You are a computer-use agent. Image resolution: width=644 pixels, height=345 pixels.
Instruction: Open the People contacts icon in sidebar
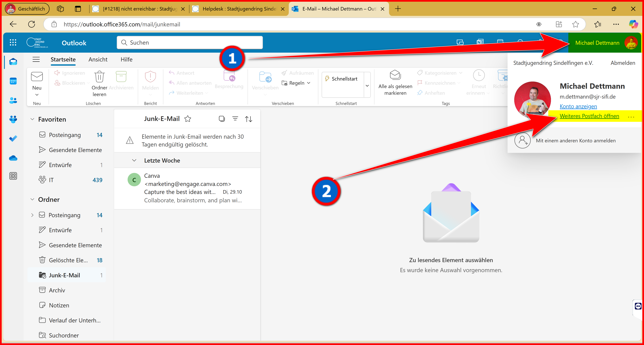point(13,101)
